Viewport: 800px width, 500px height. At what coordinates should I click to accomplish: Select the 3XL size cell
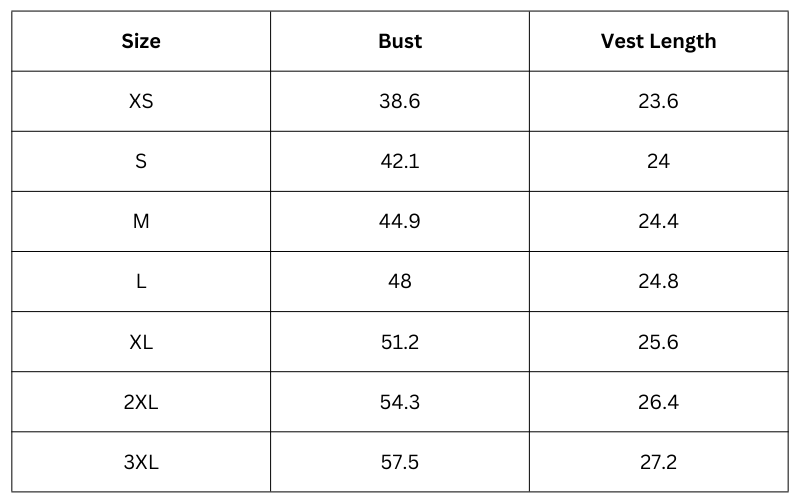141,462
